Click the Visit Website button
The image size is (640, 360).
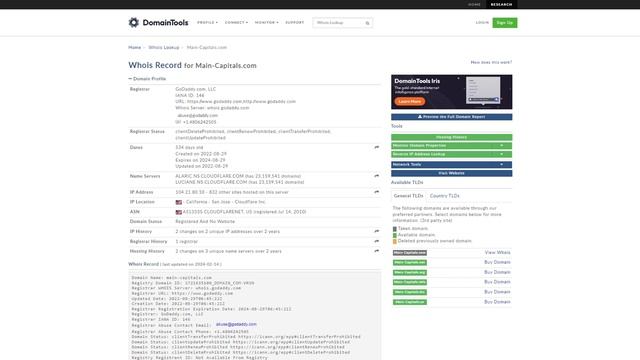click(x=451, y=173)
